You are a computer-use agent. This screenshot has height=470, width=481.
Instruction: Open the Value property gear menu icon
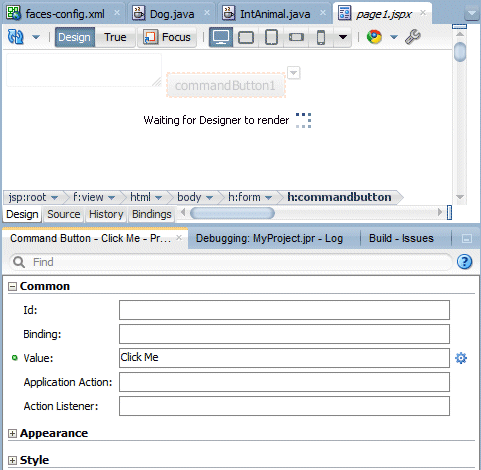[461, 358]
